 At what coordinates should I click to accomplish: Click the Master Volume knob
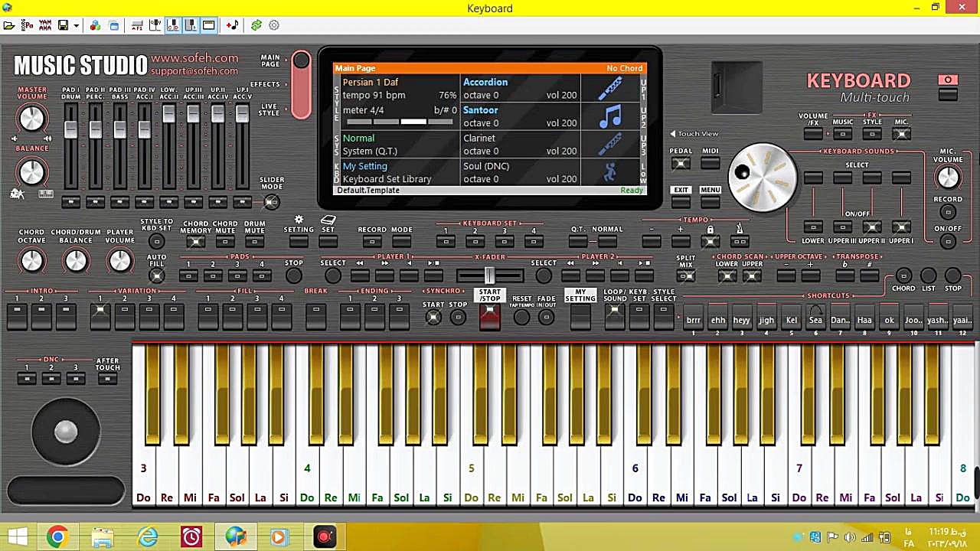[x=31, y=119]
